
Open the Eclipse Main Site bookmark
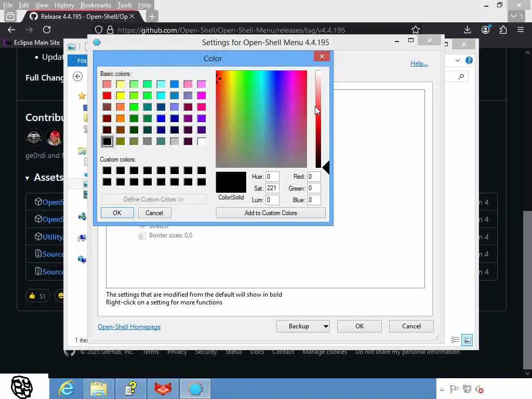pyautogui.click(x=32, y=43)
